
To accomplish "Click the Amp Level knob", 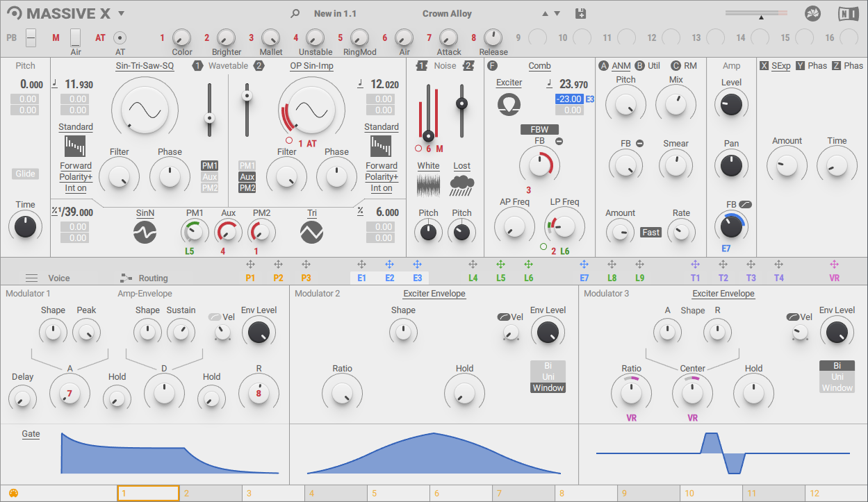I will [731, 105].
